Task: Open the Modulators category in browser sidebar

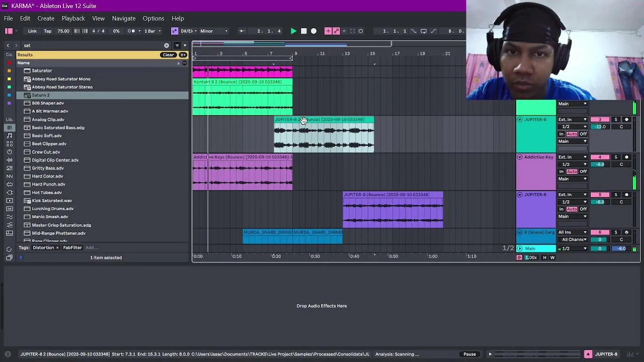Action: click(x=9, y=176)
